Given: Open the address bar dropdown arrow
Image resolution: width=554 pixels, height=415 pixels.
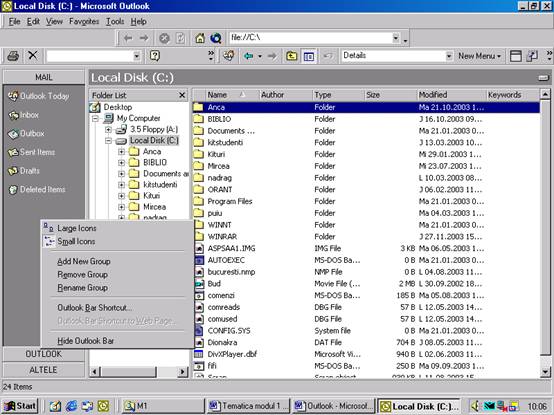Looking at the screenshot, I should pos(396,38).
